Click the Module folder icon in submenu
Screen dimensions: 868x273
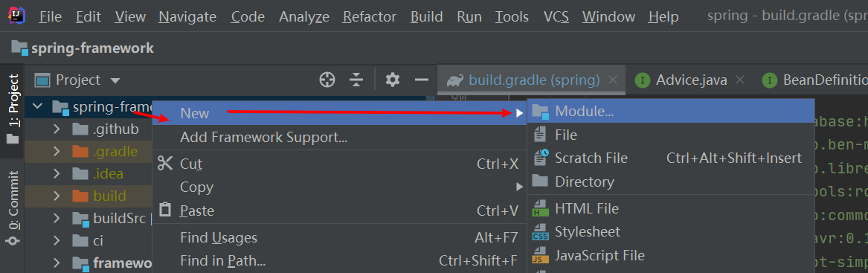click(540, 112)
